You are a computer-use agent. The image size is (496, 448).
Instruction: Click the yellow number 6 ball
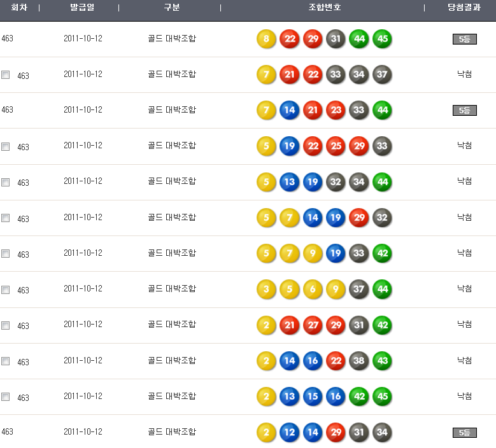pos(313,290)
